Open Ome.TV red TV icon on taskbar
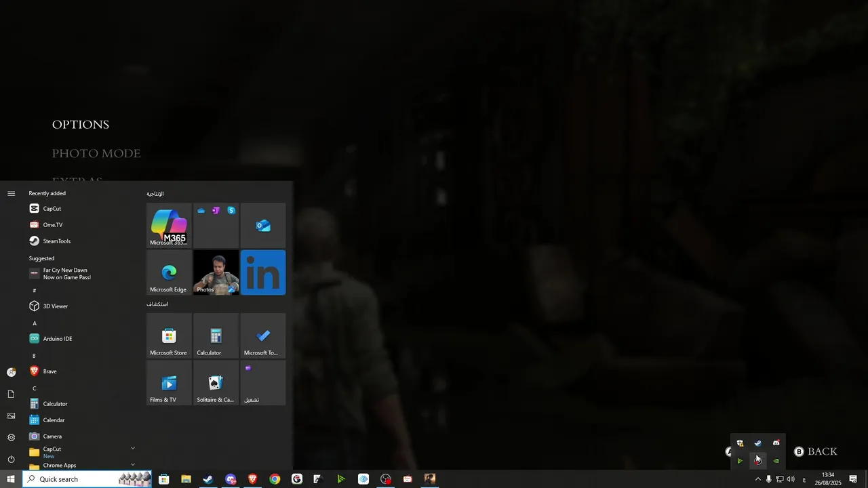868x488 pixels. pyautogui.click(x=408, y=479)
